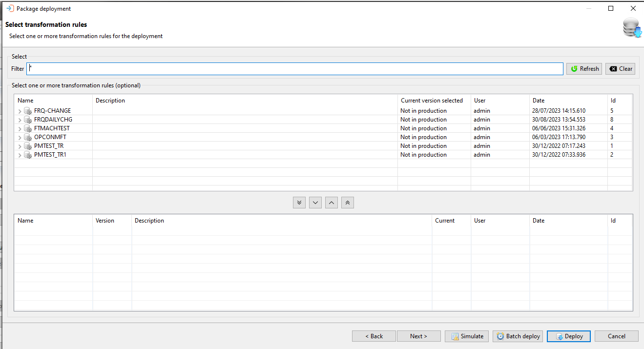Screen dimensions: 644x349
Task: Click date 30/12/2022 07:33.936
Action: click(x=559, y=155)
